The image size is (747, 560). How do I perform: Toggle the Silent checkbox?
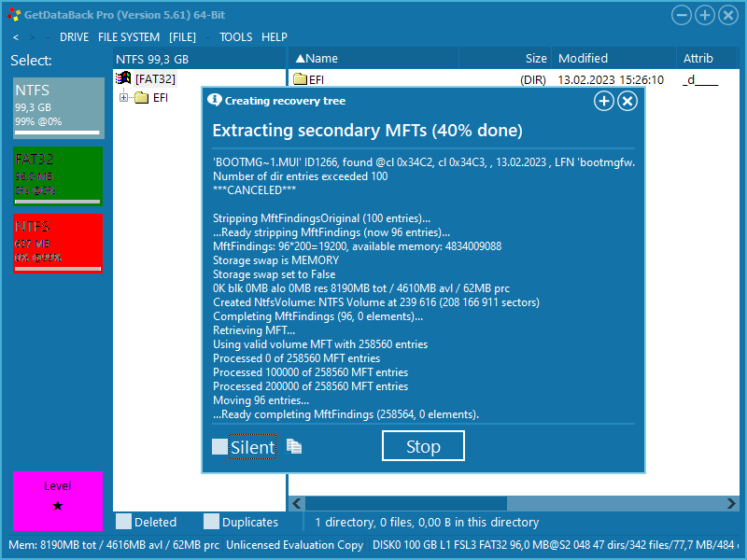point(219,447)
